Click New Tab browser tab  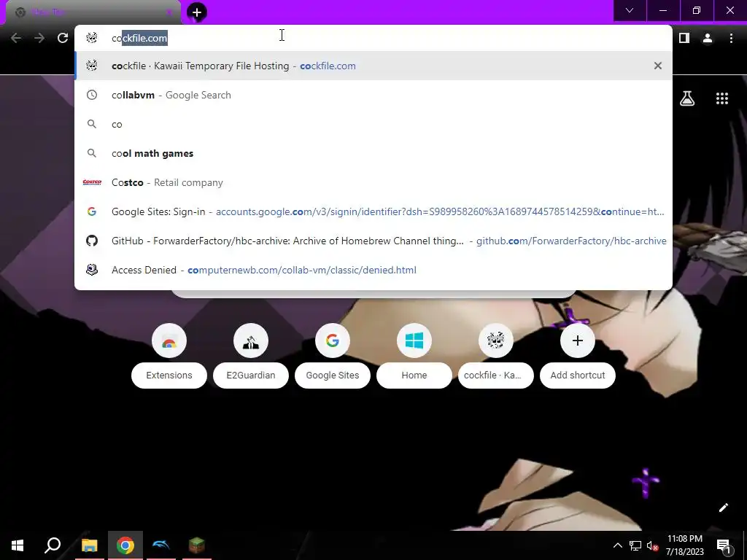click(93, 12)
